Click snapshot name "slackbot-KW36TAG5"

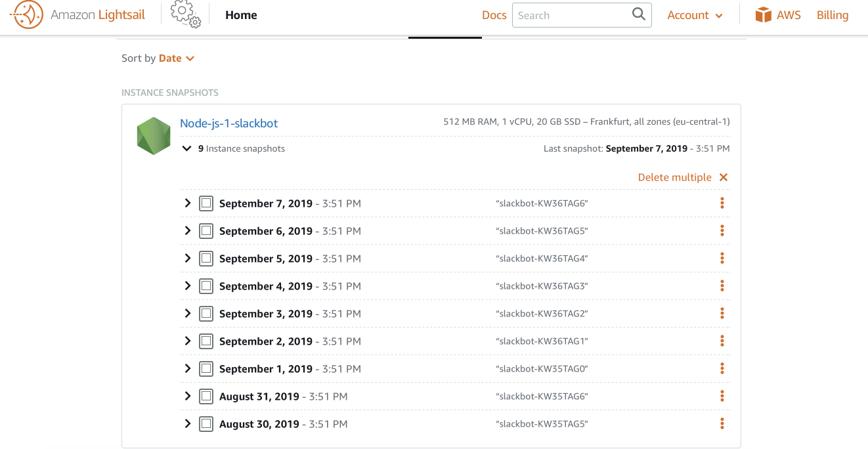[542, 231]
